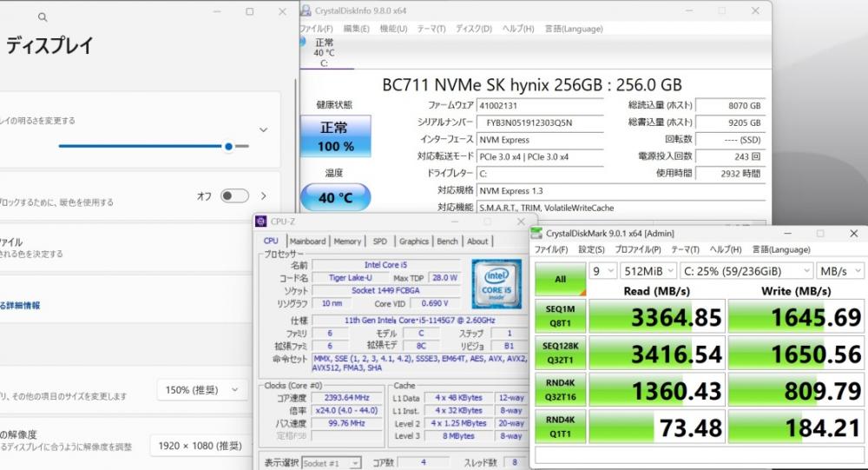
Task: Open the test count dropdown showing 9
Action: pyautogui.click(x=602, y=271)
